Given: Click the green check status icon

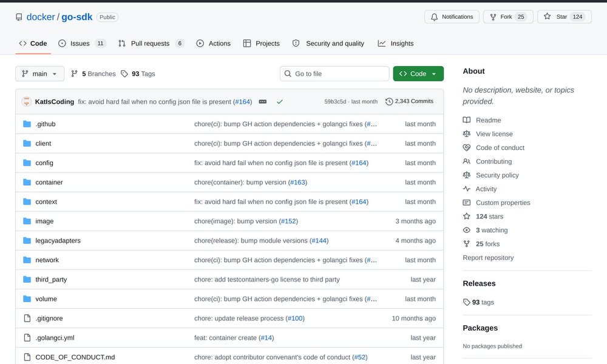Looking at the screenshot, I should [x=279, y=101].
